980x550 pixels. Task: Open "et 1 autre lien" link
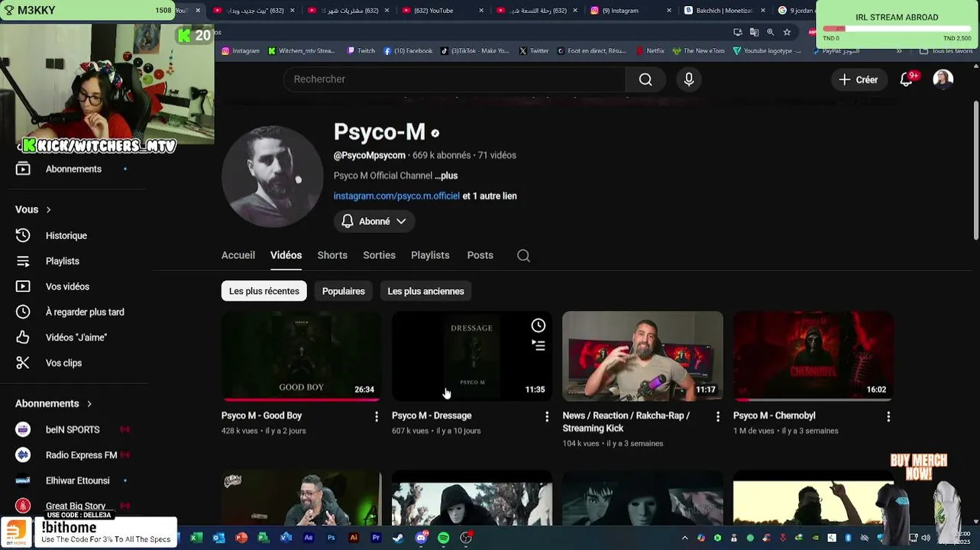click(x=490, y=196)
